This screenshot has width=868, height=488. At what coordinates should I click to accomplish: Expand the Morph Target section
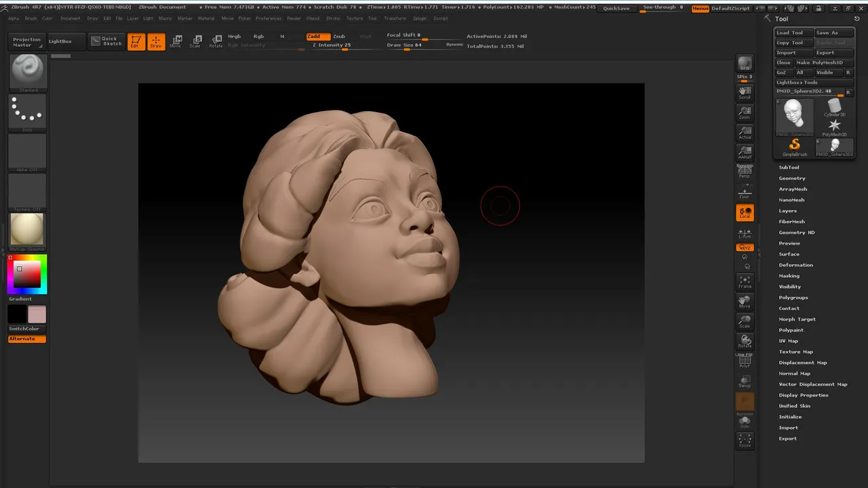point(797,319)
